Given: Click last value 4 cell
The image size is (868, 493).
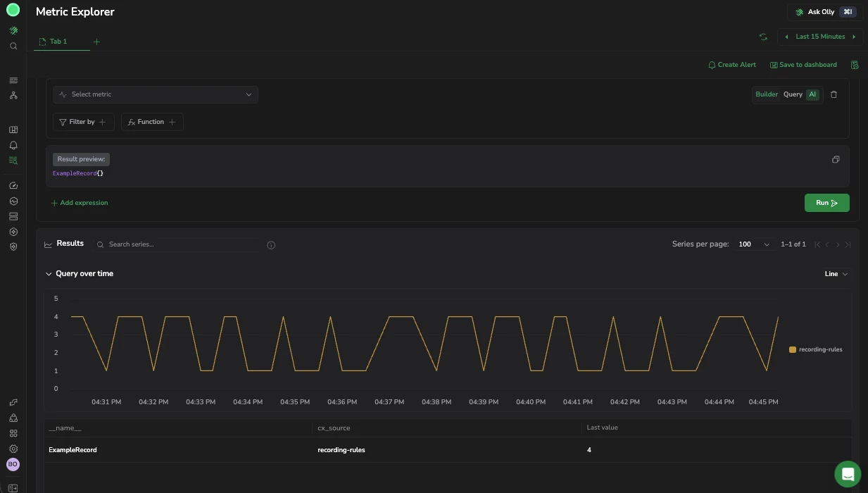Looking at the screenshot, I should 589,450.
